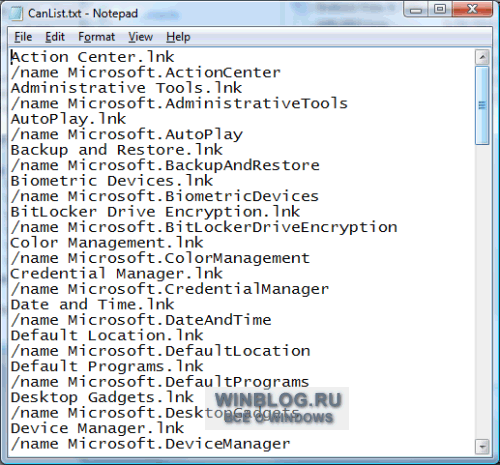
Task: Click '/name Microsoft.DefaultLocation' line
Action: click(x=160, y=351)
